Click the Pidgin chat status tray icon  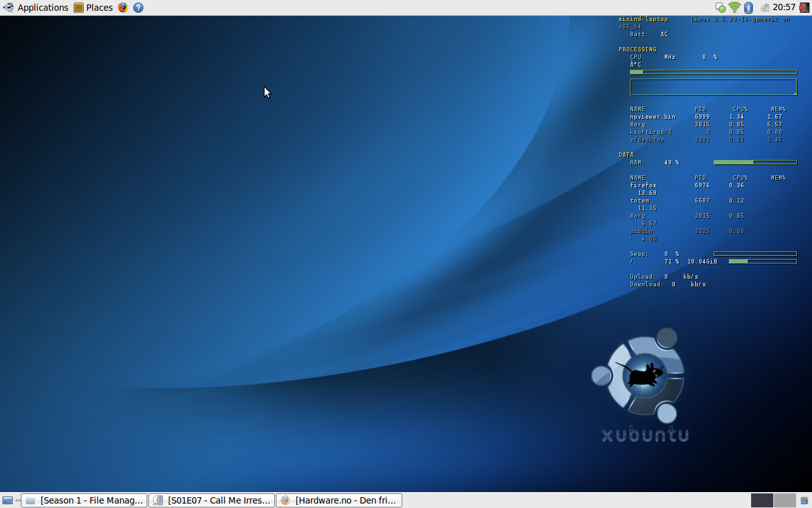pos(721,8)
